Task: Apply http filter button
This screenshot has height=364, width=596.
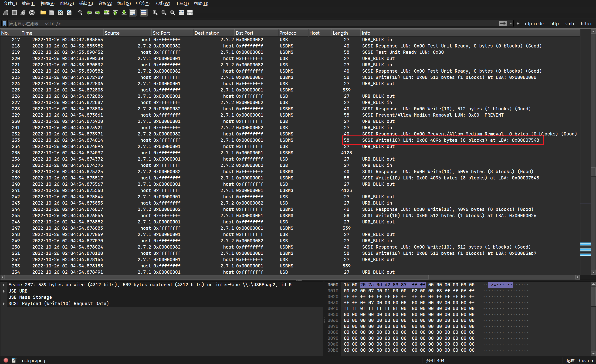Action: point(554,24)
